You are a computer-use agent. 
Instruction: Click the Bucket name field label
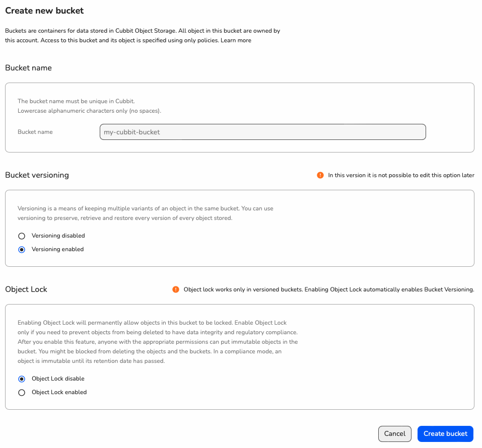pyautogui.click(x=35, y=132)
